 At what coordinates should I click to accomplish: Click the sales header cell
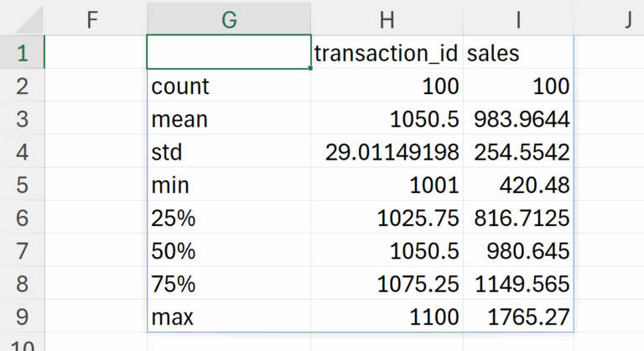(517, 53)
